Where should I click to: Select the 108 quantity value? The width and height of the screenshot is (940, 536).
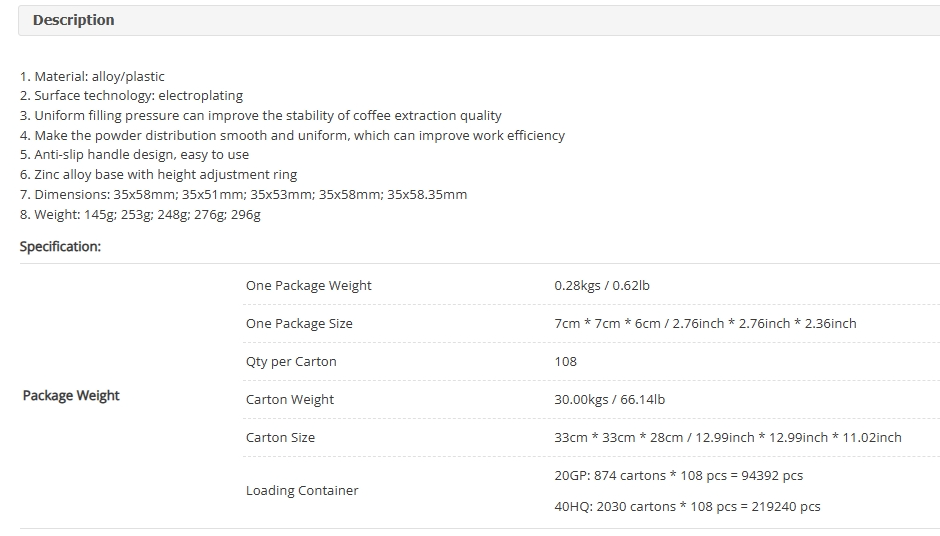(x=565, y=362)
